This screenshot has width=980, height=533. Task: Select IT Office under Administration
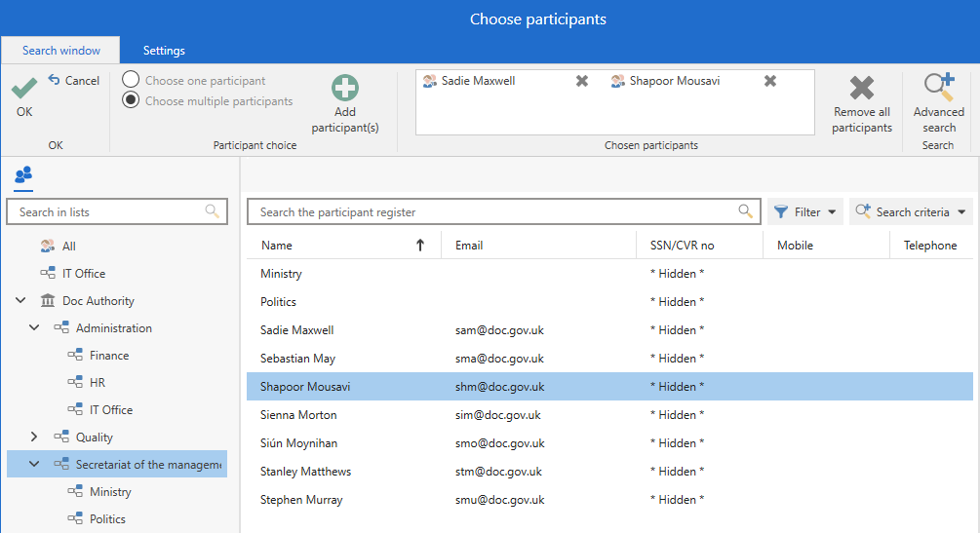tap(110, 409)
